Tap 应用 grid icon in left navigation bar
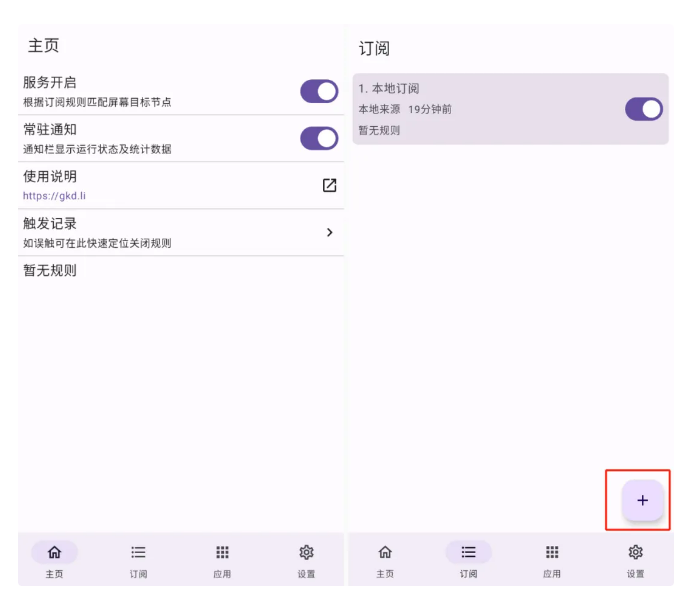The width and height of the screenshot is (679, 595). point(222,552)
